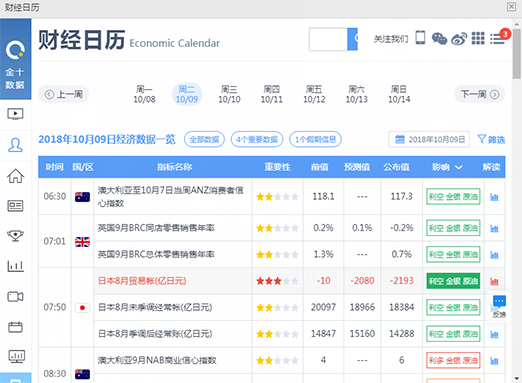Screen dimensions: 522x383
Task: Click the blue search button
Action: pos(352,39)
